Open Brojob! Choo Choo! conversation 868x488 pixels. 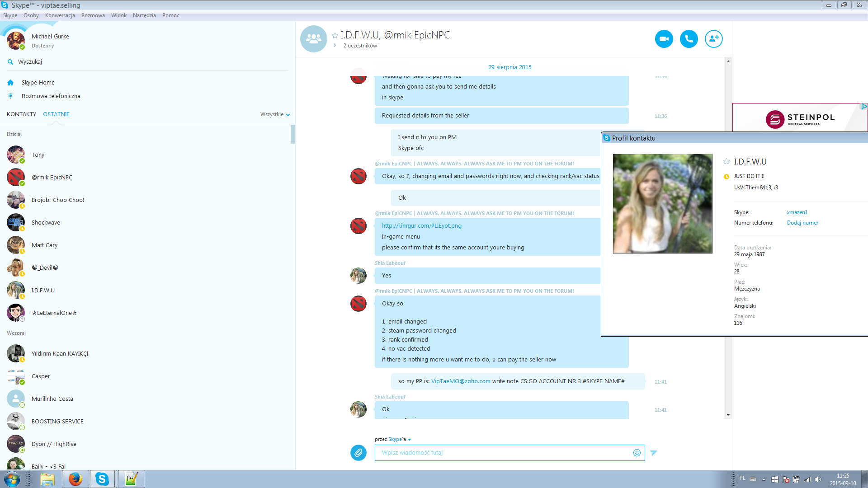[58, 200]
